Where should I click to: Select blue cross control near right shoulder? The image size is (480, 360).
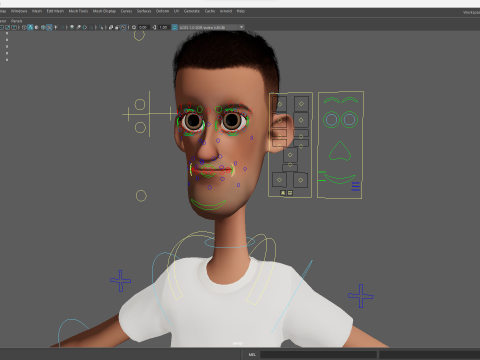click(x=361, y=296)
